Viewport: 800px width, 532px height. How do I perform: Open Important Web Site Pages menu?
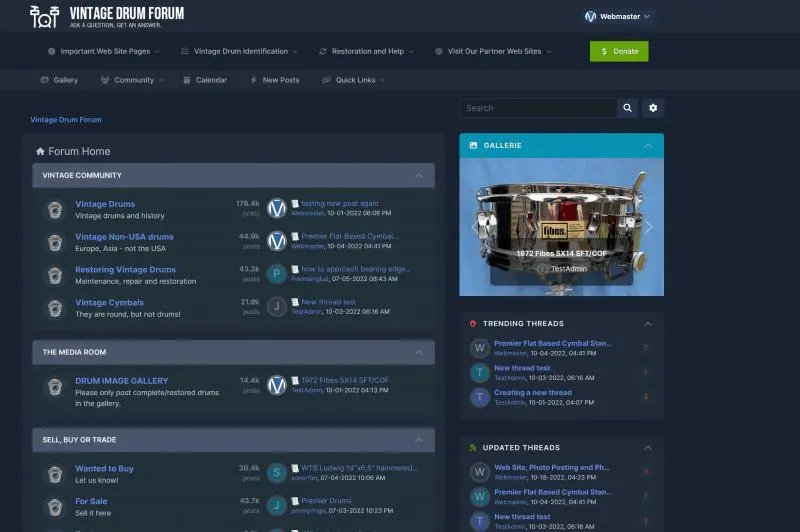coord(104,52)
